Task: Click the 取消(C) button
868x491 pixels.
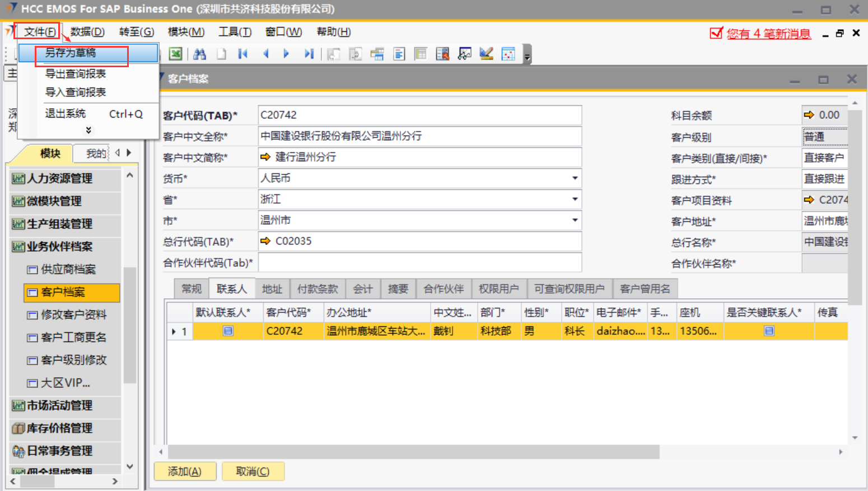Action: (253, 471)
